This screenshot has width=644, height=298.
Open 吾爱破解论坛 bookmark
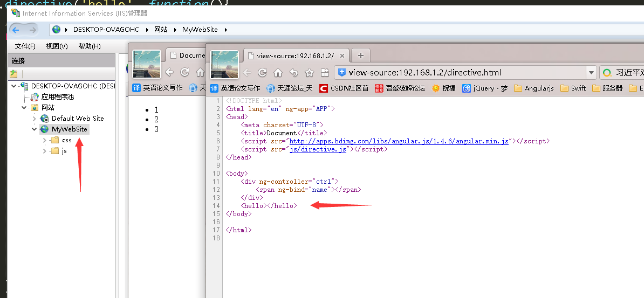click(400, 88)
